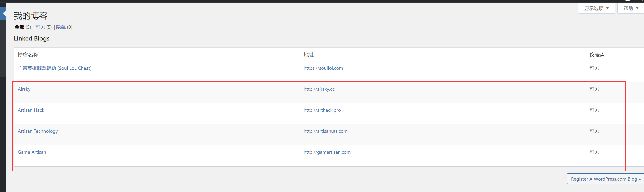Filter blogs by 隐藏
The width and height of the screenshot is (644, 192).
[61, 27]
